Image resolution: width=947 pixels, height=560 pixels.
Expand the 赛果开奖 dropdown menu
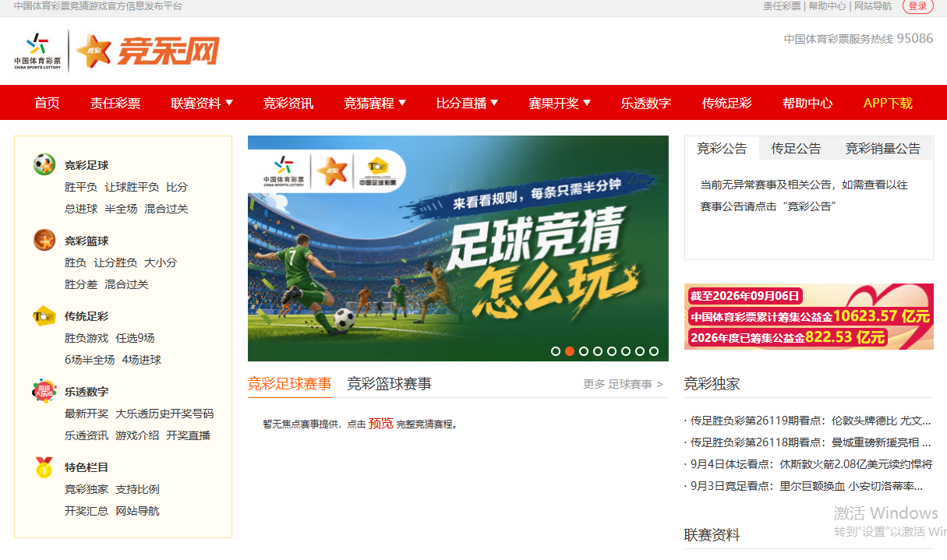tap(560, 103)
